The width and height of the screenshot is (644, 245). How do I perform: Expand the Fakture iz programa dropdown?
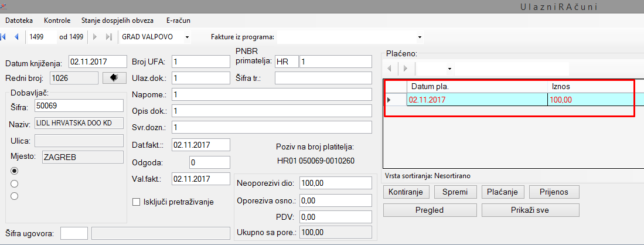(420, 38)
